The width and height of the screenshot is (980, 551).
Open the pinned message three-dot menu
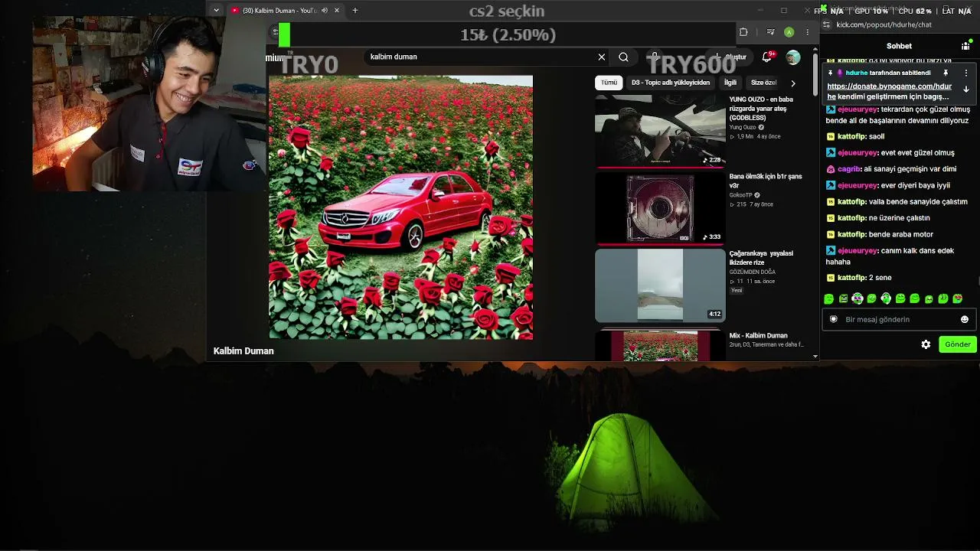pyautogui.click(x=966, y=73)
